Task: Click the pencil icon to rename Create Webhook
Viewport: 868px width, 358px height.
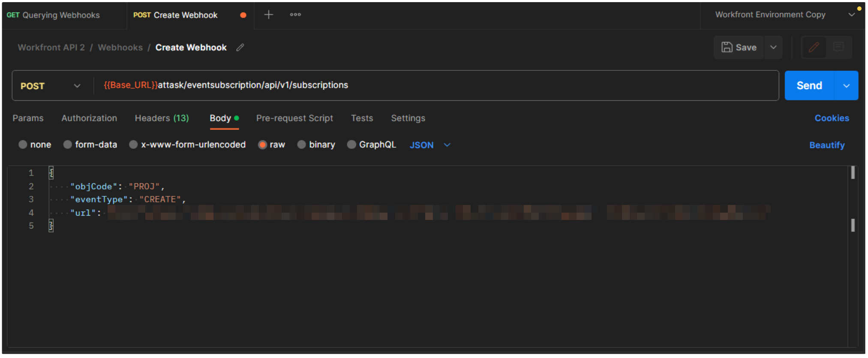Action: click(240, 48)
